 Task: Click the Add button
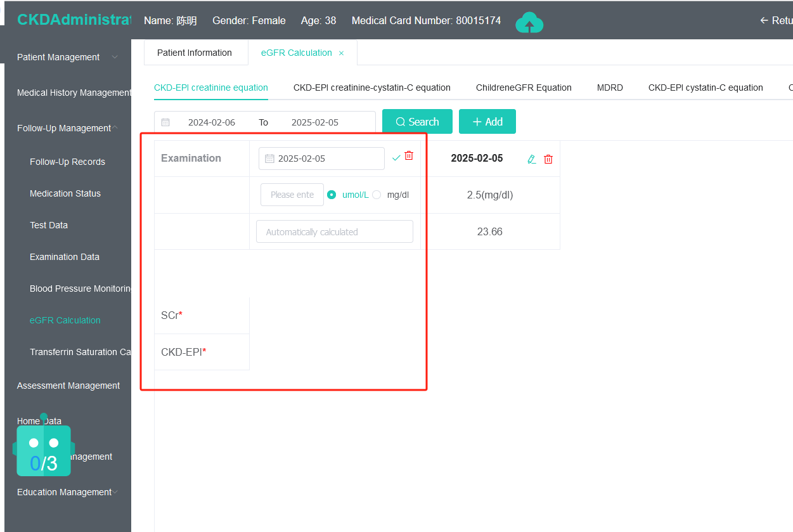coord(487,122)
